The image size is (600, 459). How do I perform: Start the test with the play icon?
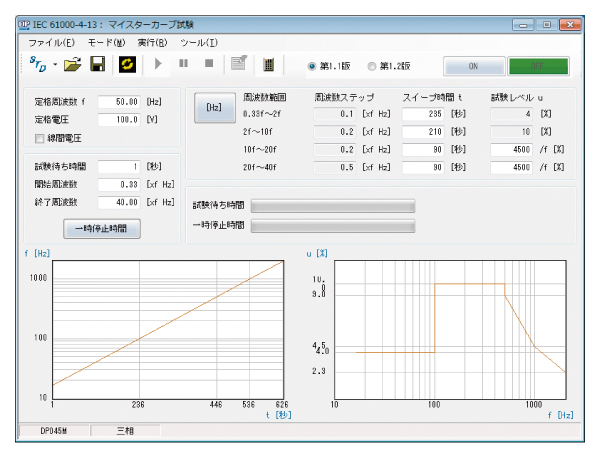click(x=159, y=65)
